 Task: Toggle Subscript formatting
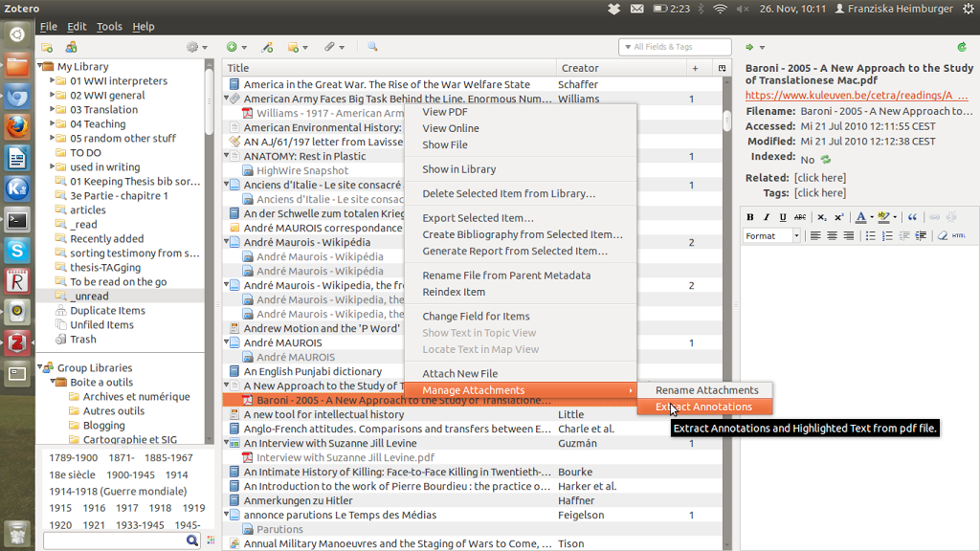pyautogui.click(x=822, y=217)
